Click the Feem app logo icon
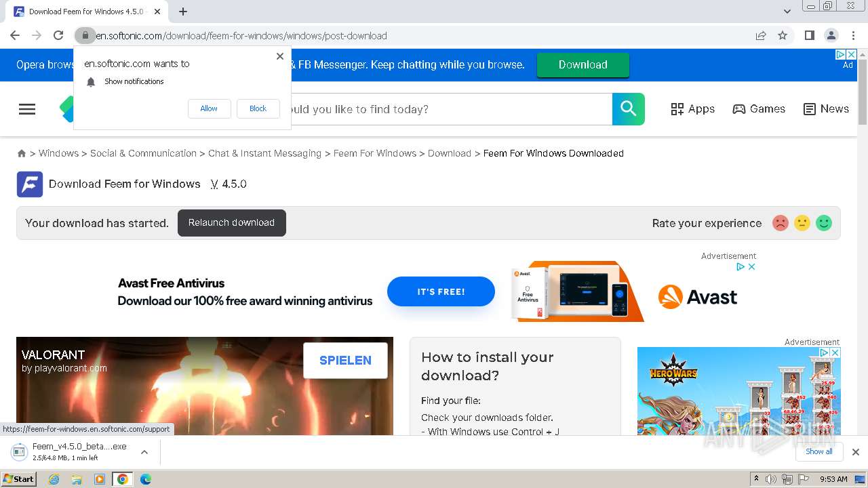The height and width of the screenshot is (488, 868). (x=30, y=184)
